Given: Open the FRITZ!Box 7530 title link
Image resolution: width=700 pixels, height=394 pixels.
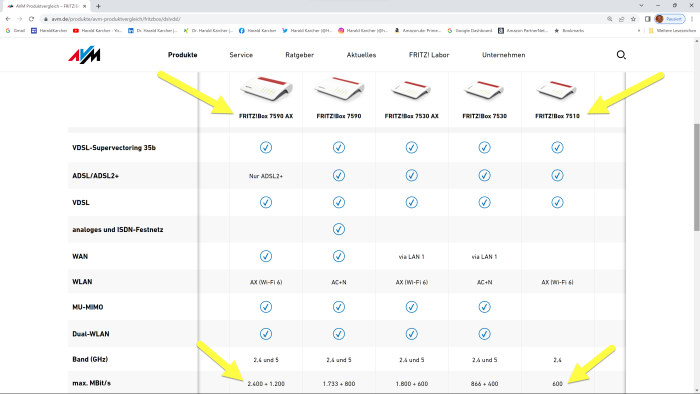Looking at the screenshot, I should (484, 116).
